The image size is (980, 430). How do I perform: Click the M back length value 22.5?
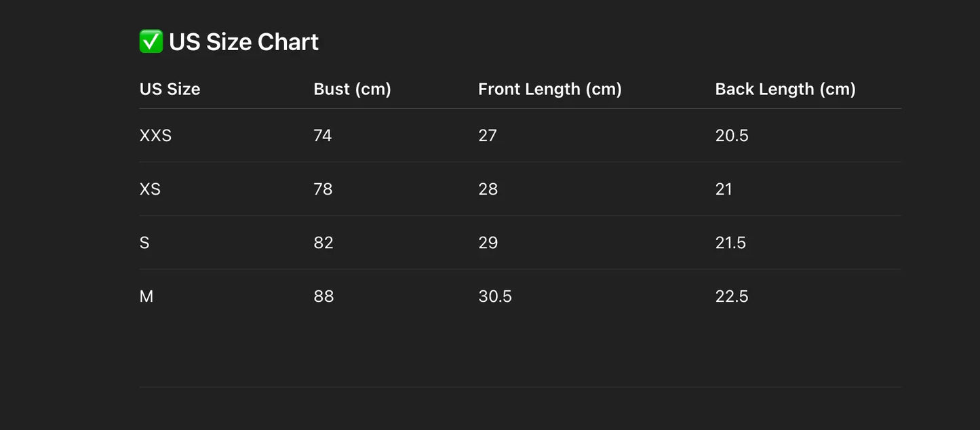point(732,296)
